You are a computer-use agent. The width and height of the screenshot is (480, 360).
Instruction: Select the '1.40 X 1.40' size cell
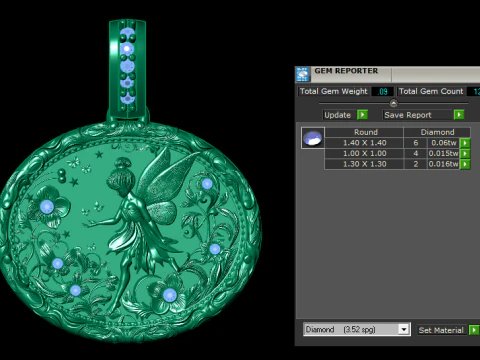364,143
